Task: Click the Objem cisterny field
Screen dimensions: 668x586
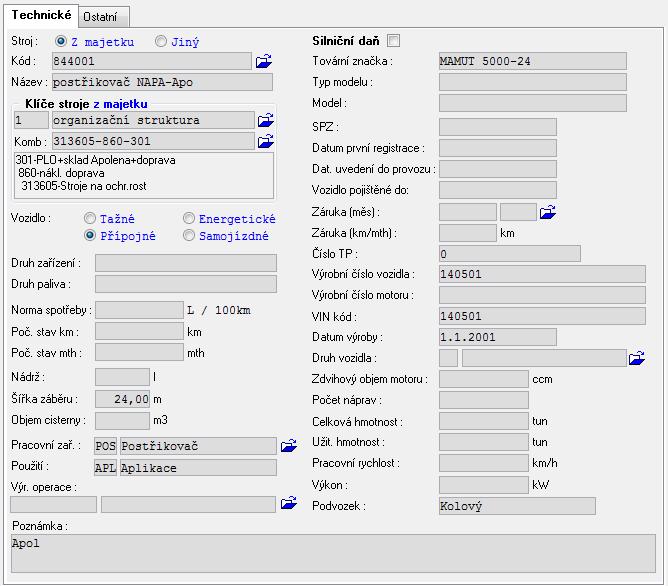Action: [122, 420]
